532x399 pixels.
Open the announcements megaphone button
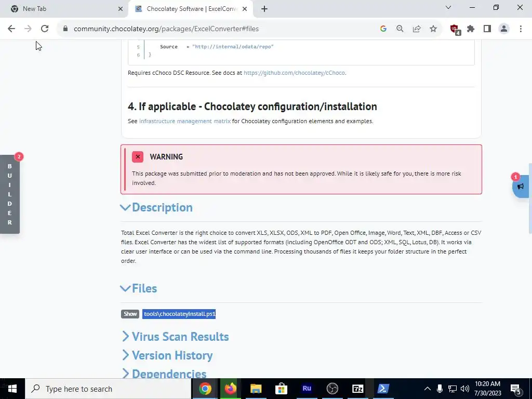(521, 187)
